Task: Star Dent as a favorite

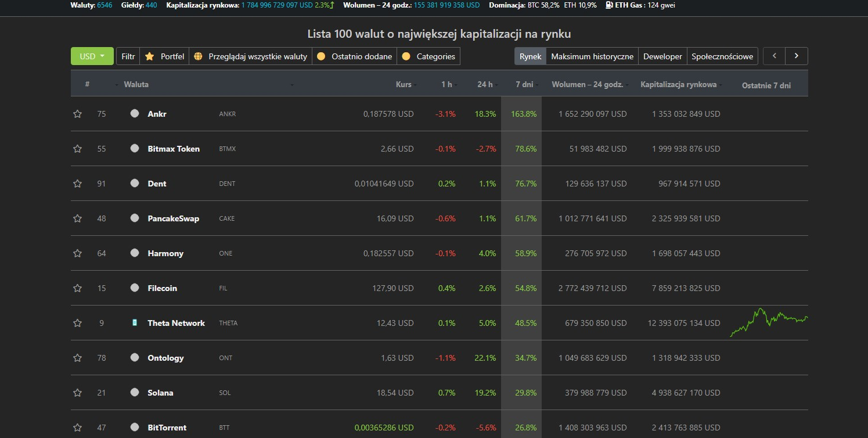Action: [x=77, y=184]
